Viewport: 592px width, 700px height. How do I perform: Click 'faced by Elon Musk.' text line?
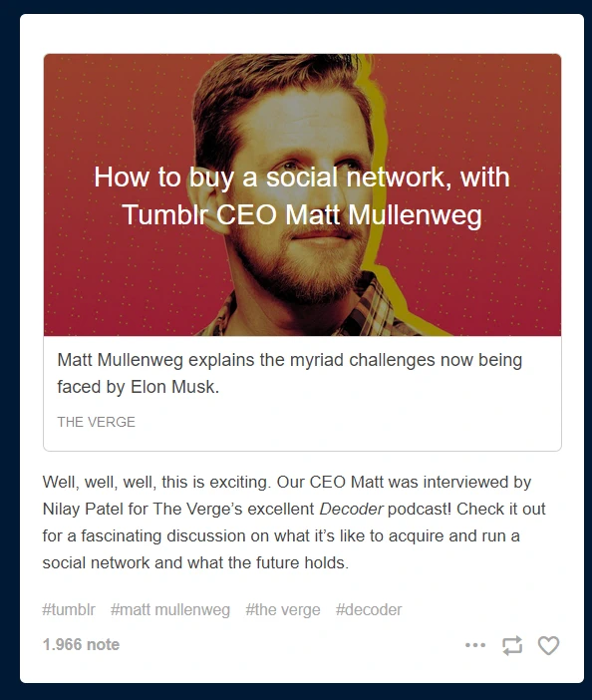pyautogui.click(x=139, y=387)
